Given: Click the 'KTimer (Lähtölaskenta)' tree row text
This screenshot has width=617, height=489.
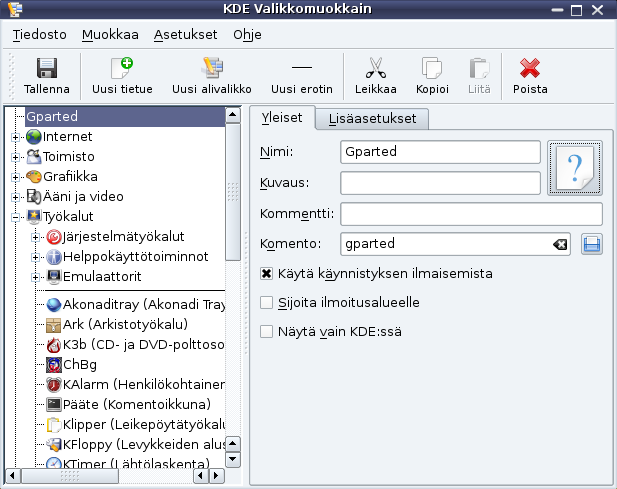Looking at the screenshot, I should pos(136,463).
